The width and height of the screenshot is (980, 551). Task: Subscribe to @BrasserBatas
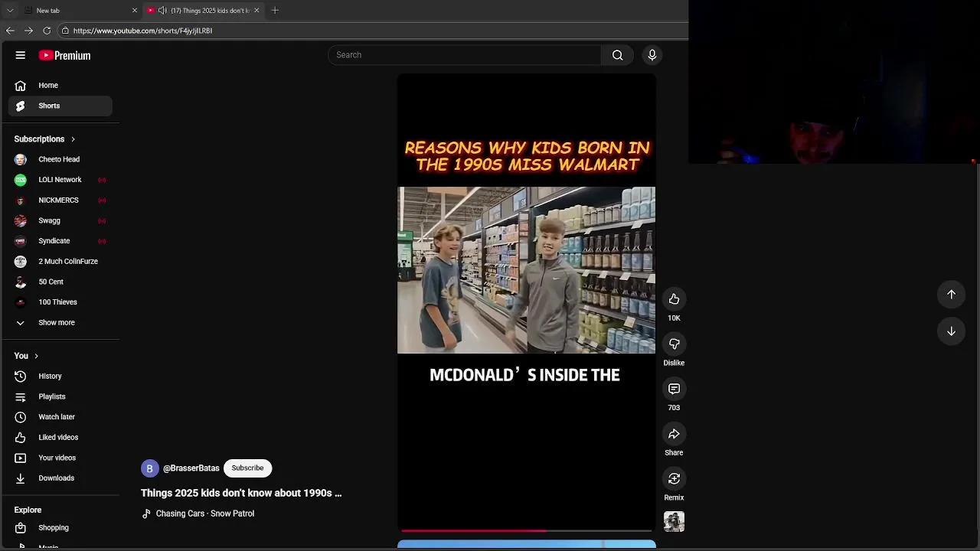tap(247, 468)
